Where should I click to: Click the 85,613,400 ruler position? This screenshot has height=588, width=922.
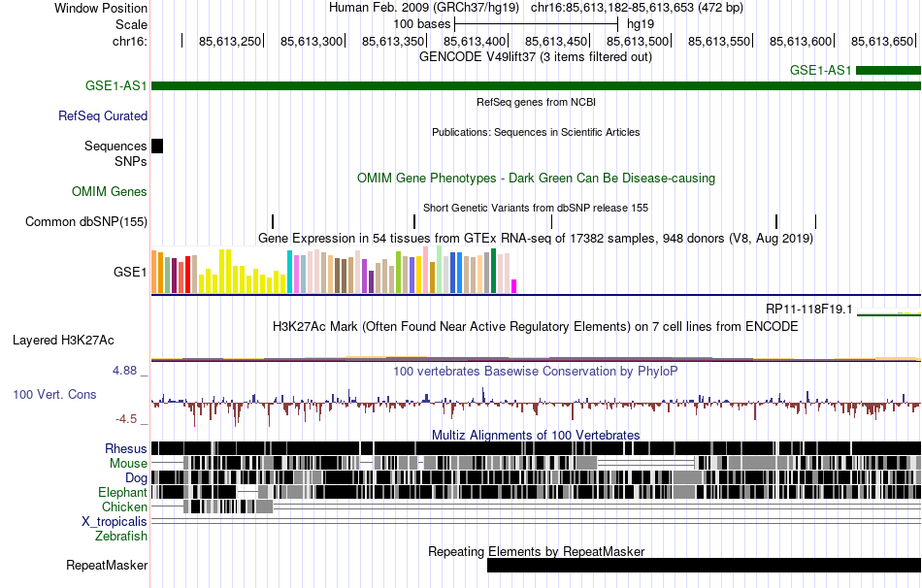474,41
